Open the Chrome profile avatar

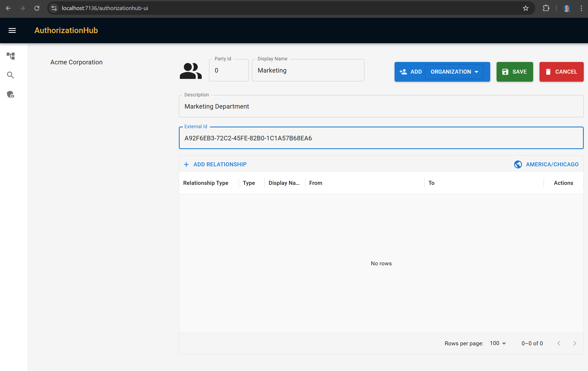pos(567,8)
